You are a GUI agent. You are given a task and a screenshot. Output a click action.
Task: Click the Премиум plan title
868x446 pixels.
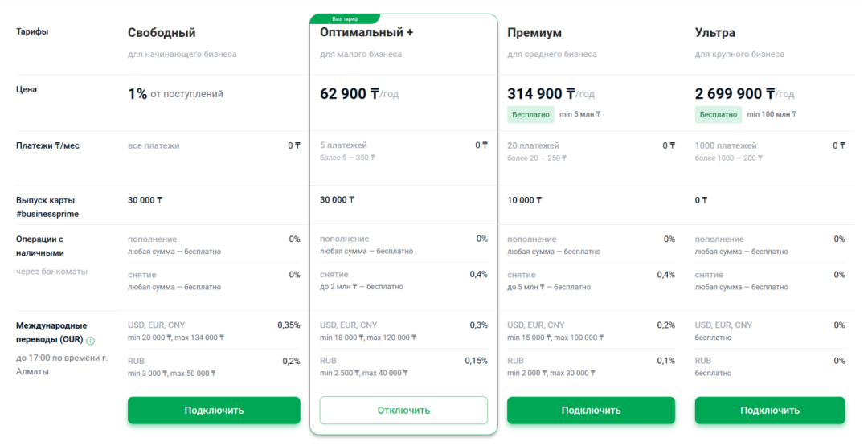pos(534,33)
